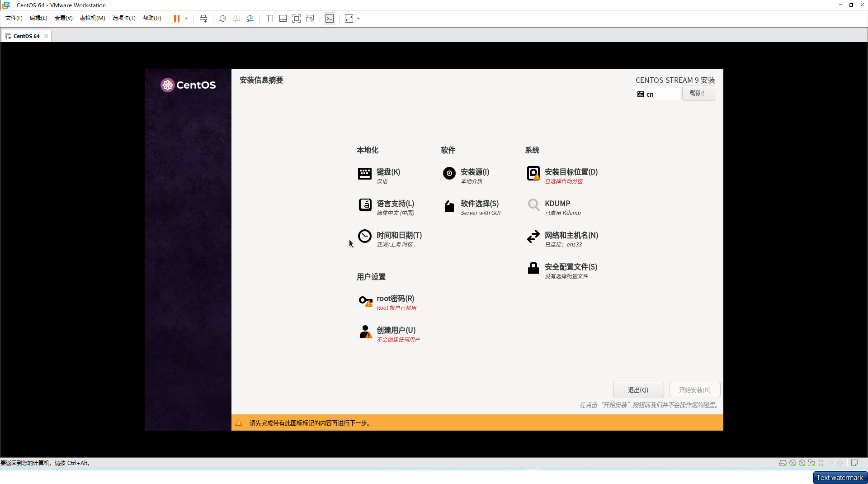Toggle the console view button
The image size is (868, 484).
tap(330, 19)
